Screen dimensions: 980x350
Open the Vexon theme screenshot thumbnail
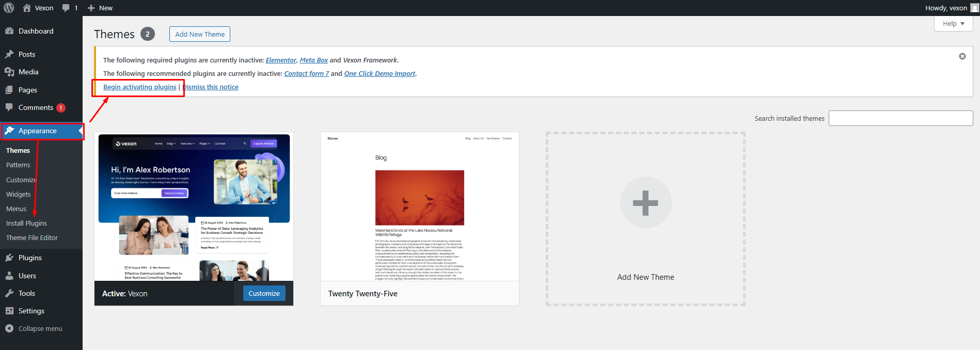pyautogui.click(x=194, y=206)
